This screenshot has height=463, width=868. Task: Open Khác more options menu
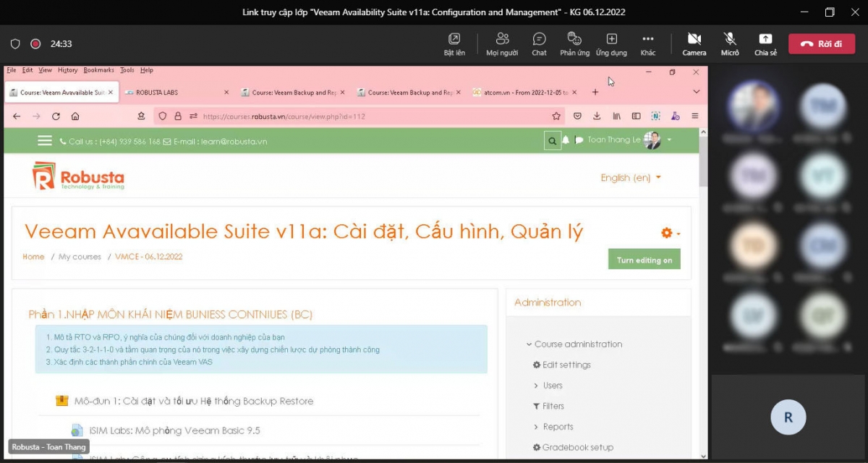coord(648,44)
